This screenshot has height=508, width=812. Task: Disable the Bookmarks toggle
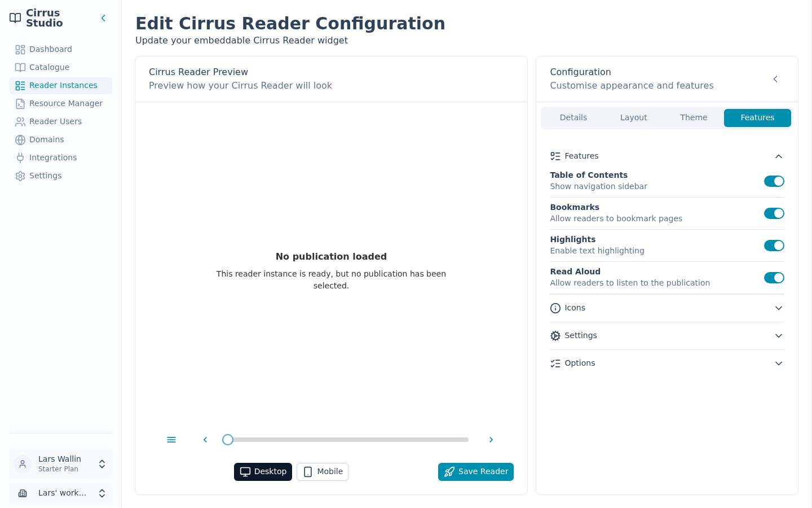point(774,213)
